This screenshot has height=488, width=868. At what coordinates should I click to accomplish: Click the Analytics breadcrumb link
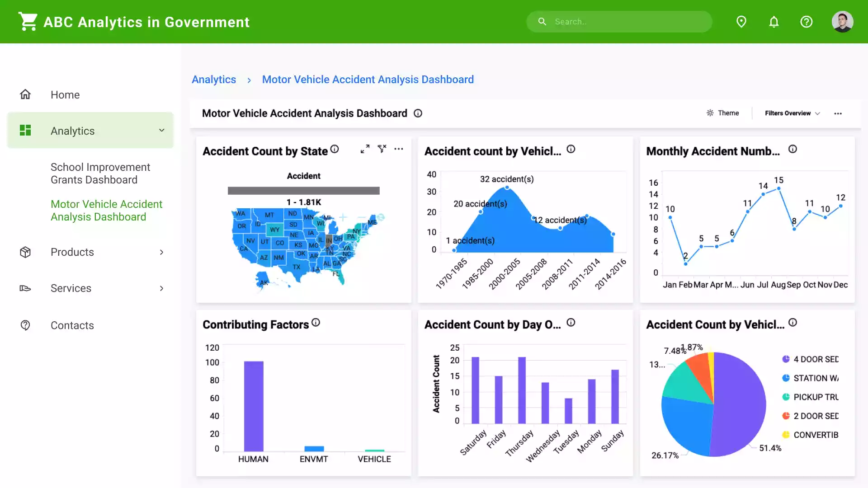(x=214, y=80)
